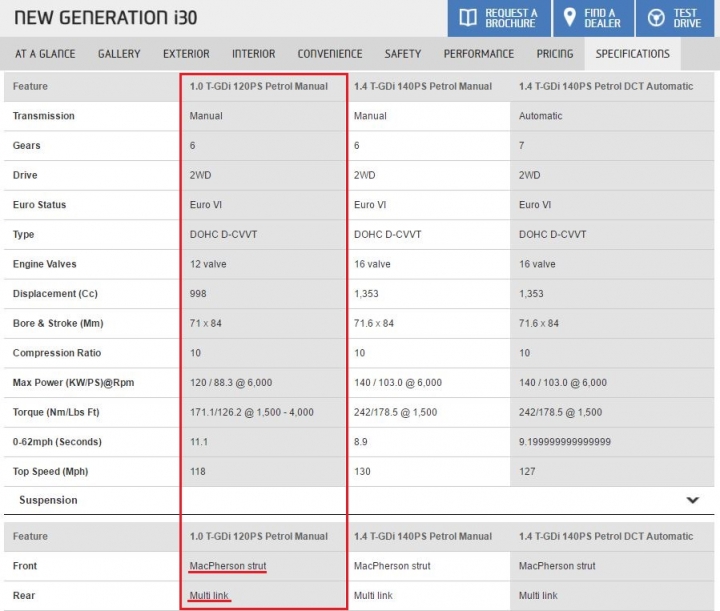Click the Max Power (KW/PS)@Rpm label
Screen dimensions: 720x611
[73, 382]
